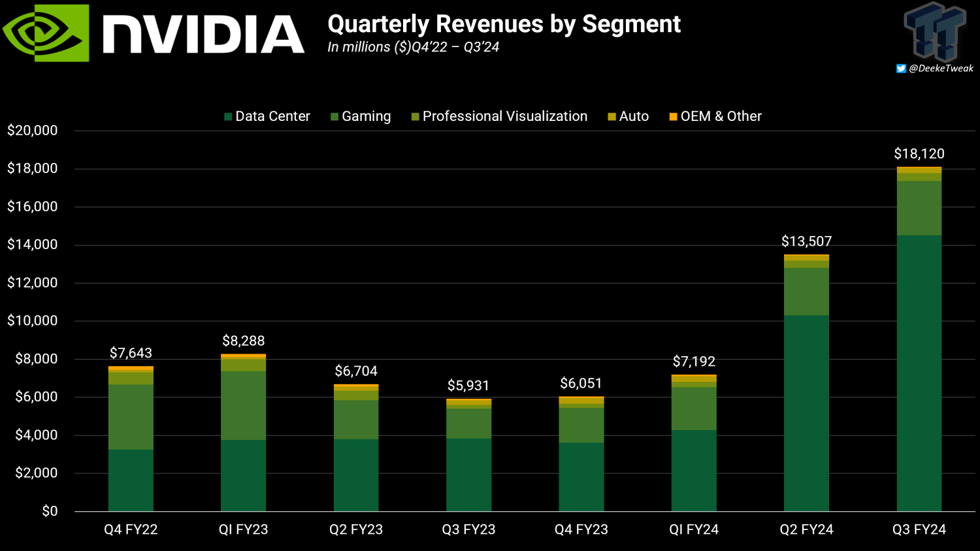Click the NVIDIA wordmark text

click(x=203, y=34)
